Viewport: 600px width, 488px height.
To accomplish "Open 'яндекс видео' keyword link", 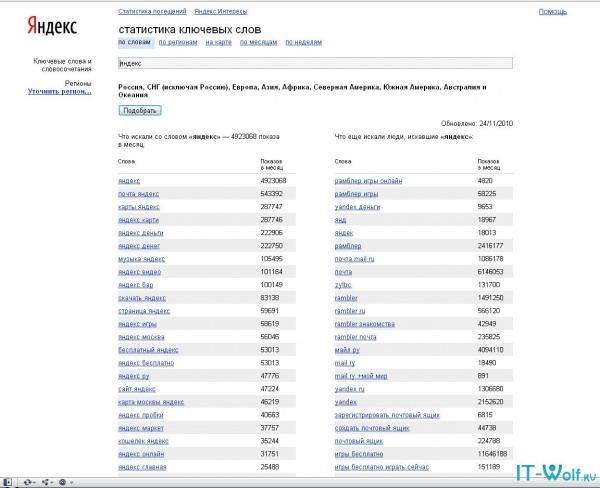I will tap(140, 272).
